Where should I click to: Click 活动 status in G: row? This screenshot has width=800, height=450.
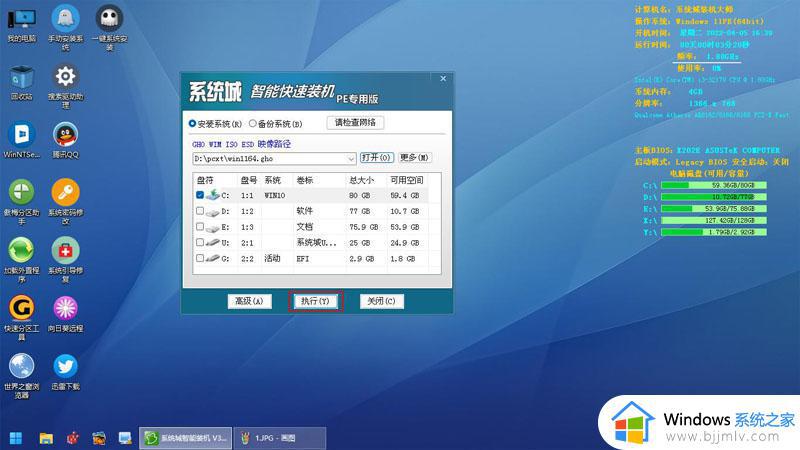pos(272,258)
